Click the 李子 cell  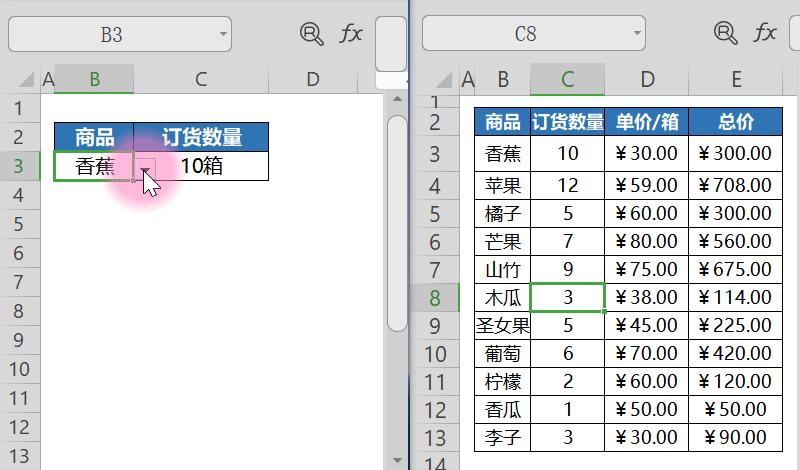click(x=503, y=438)
